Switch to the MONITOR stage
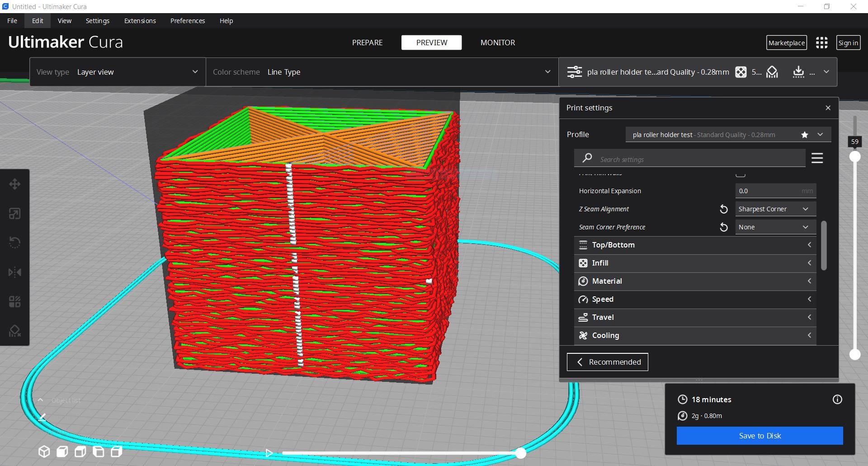 coord(498,43)
